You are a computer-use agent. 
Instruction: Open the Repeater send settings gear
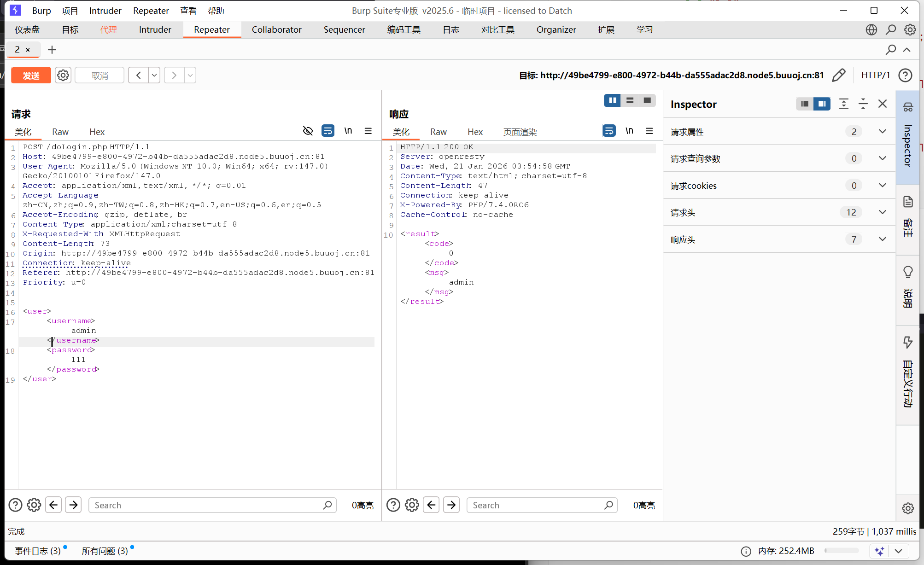pyautogui.click(x=63, y=75)
